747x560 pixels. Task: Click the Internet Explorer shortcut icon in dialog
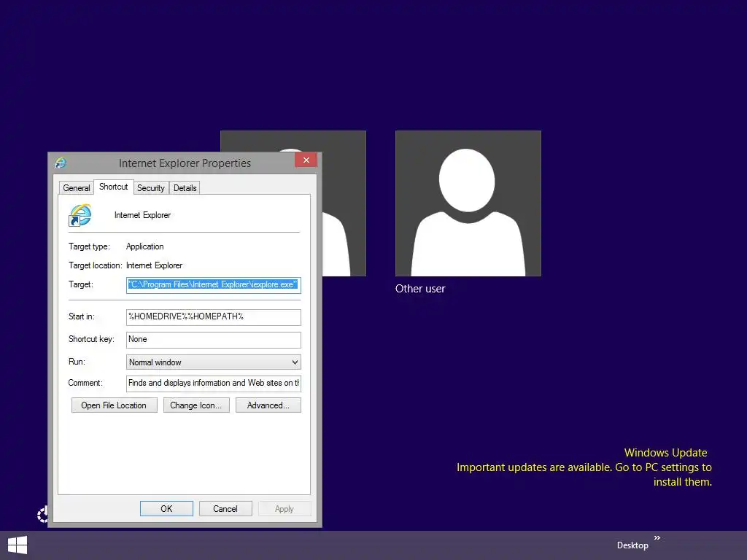click(x=80, y=215)
